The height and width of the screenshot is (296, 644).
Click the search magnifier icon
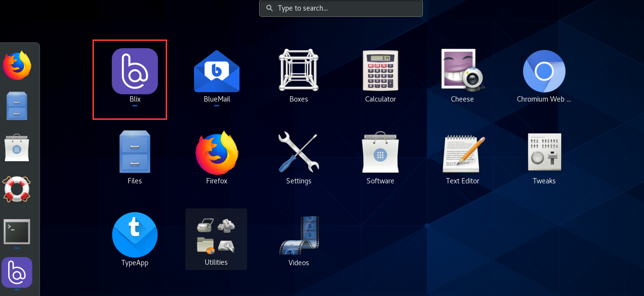tap(269, 8)
